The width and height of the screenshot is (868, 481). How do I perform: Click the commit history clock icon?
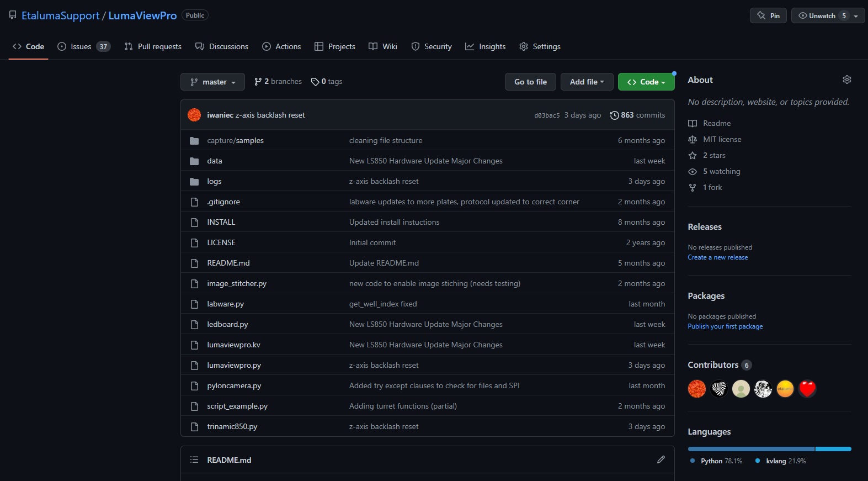614,115
